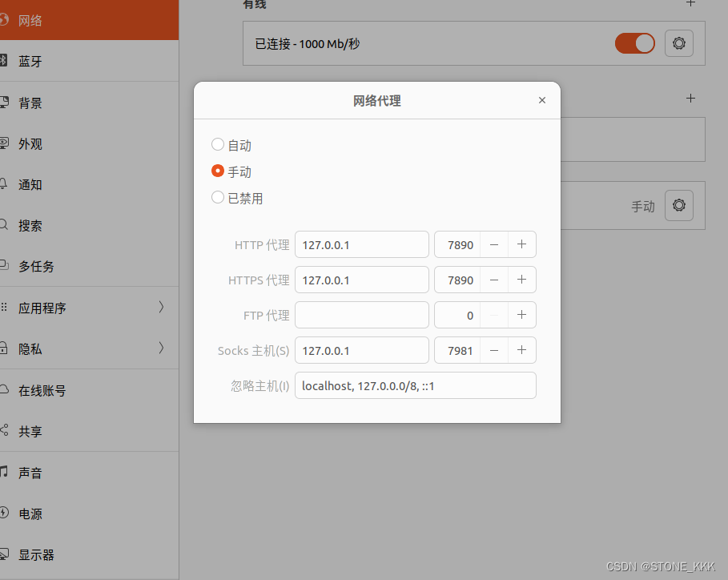Image resolution: width=728 pixels, height=580 pixels.
Task: Open 多任务 (Multitasking) settings in sidebar
Action: (x=89, y=266)
